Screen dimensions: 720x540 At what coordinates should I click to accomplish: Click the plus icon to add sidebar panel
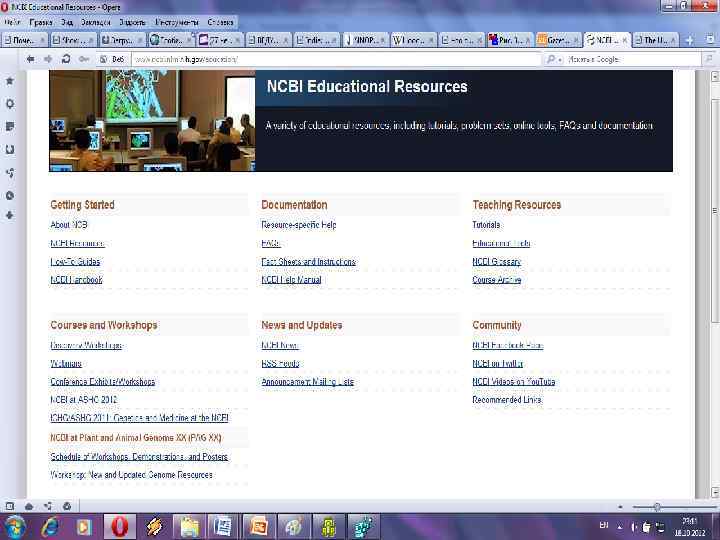10,215
